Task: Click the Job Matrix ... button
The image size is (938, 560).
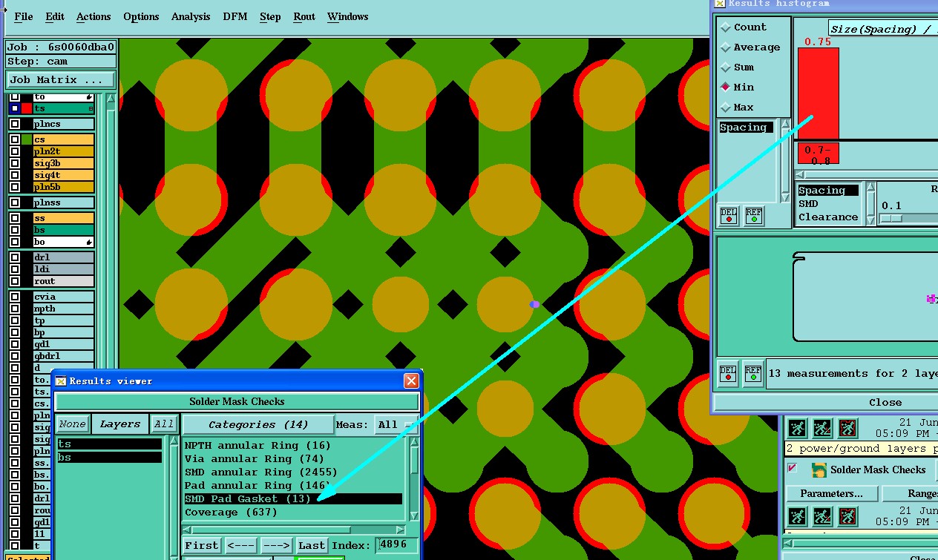Action: tap(61, 79)
